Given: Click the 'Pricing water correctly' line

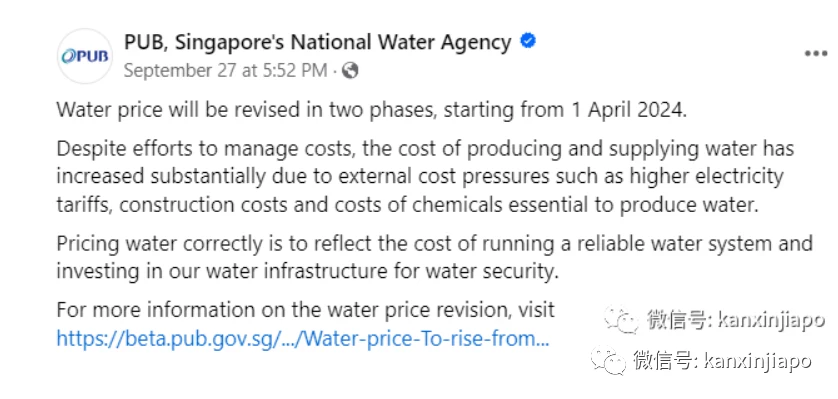Looking at the screenshot, I should [x=434, y=244].
